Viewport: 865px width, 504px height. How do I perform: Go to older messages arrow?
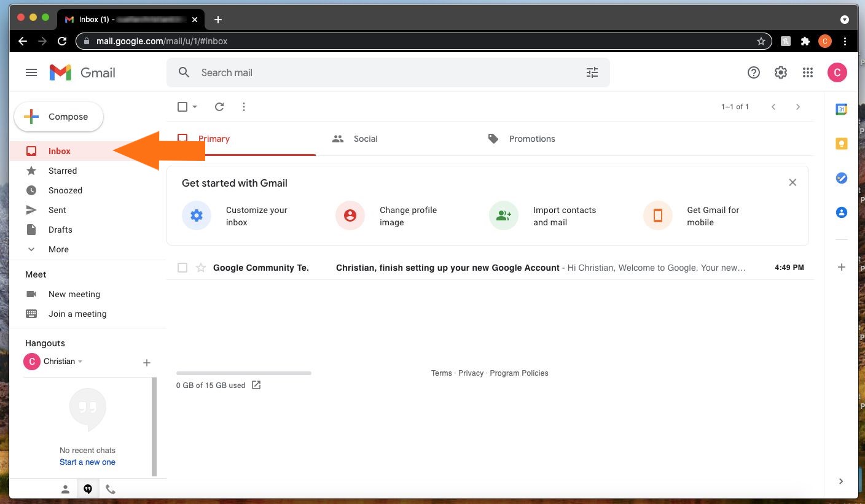798,107
